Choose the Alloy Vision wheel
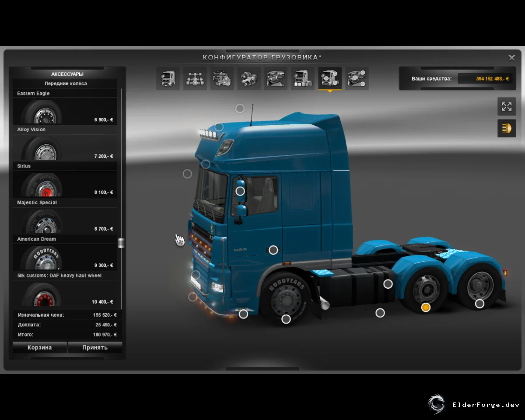525x420 pixels. point(65,143)
